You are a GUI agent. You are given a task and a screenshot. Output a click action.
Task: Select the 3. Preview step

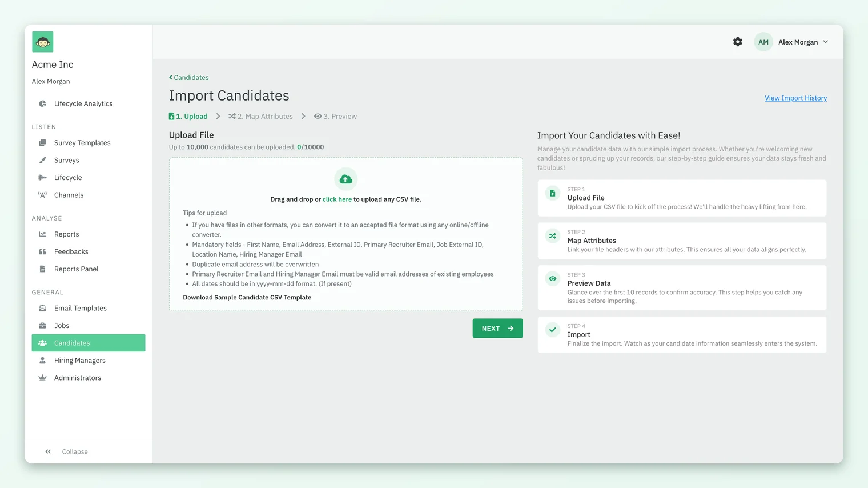click(335, 117)
